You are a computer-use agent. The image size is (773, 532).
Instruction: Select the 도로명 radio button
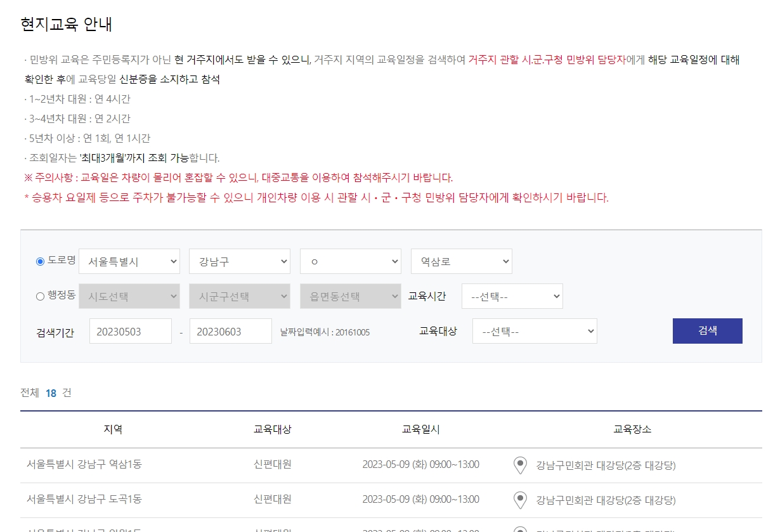pyautogui.click(x=40, y=261)
